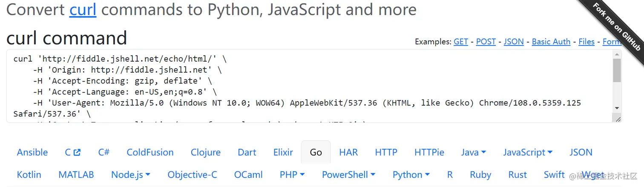Expand the Java language dropdown
This screenshot has height=187, width=644.
tap(473, 152)
